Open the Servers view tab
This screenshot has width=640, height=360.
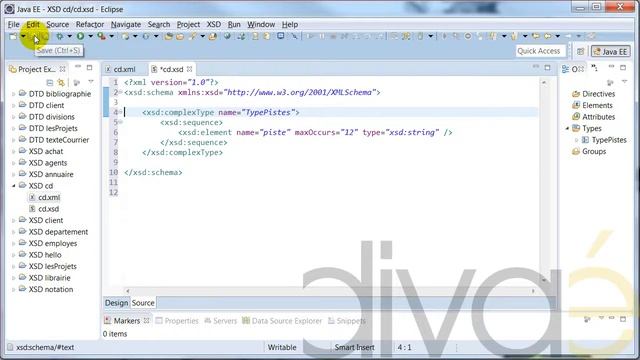(220, 321)
